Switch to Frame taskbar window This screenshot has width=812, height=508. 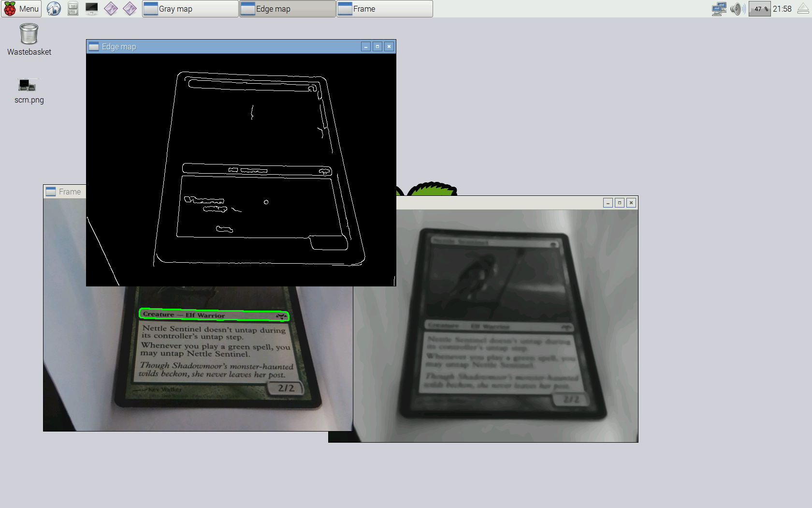tap(385, 9)
